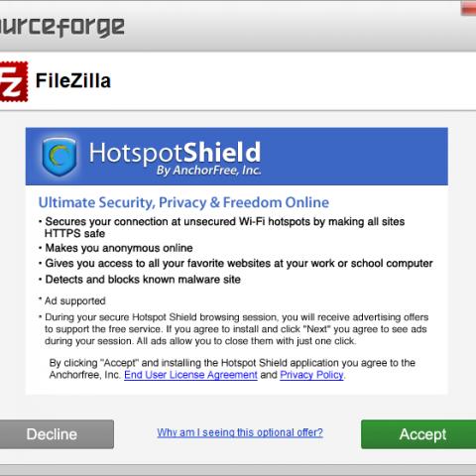
Task: Click the HotspotShield banner title text
Action: pyautogui.click(x=175, y=153)
